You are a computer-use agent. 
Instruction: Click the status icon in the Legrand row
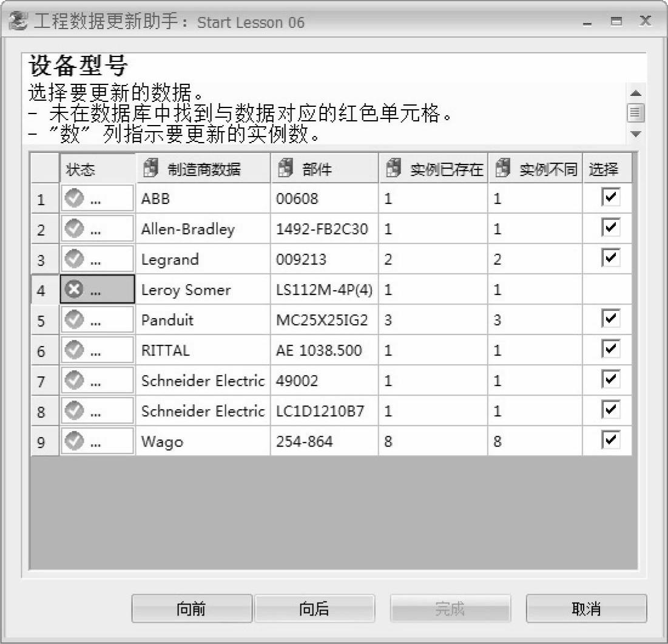pyautogui.click(x=74, y=259)
